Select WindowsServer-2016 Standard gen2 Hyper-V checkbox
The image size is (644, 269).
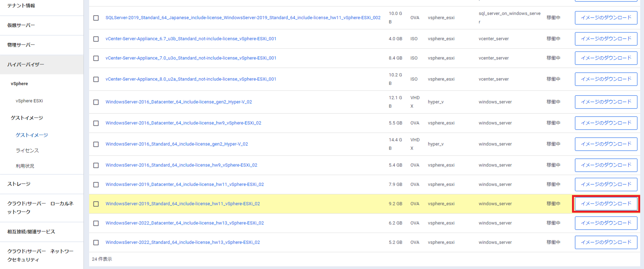96,144
